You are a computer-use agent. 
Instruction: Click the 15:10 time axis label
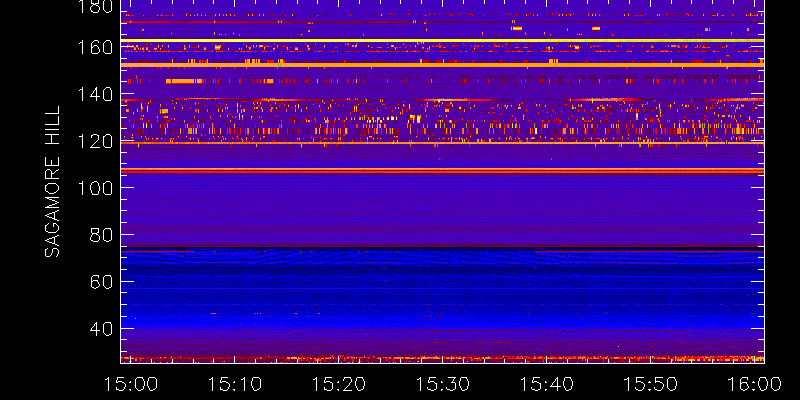pyautogui.click(x=235, y=384)
